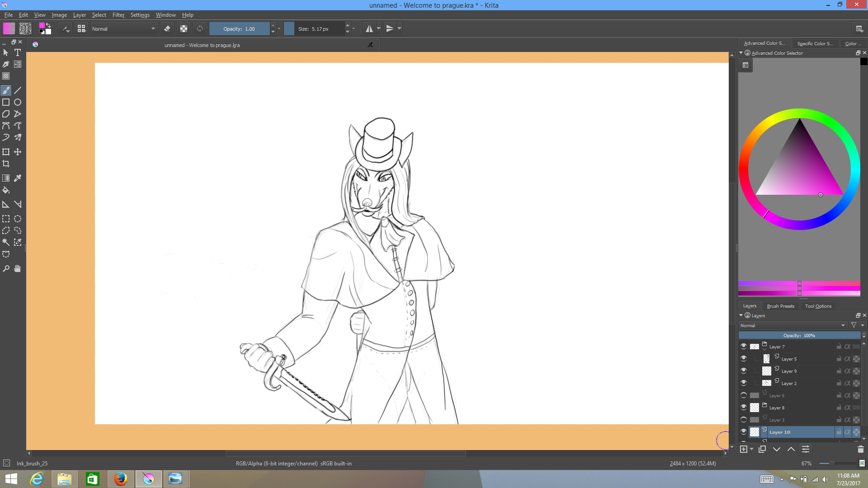This screenshot has height=488, width=868.
Task: Delete layer with trash button
Action: coord(860,449)
